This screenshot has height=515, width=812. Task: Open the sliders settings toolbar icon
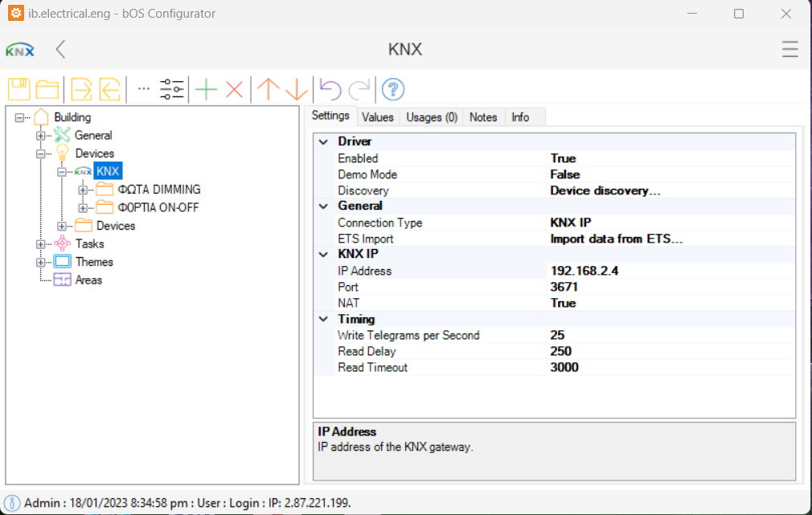[172, 89]
